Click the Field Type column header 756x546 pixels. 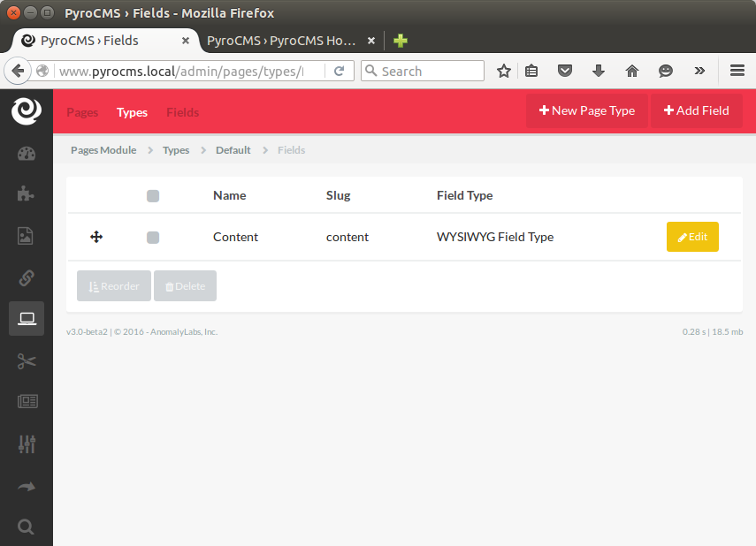(x=465, y=195)
